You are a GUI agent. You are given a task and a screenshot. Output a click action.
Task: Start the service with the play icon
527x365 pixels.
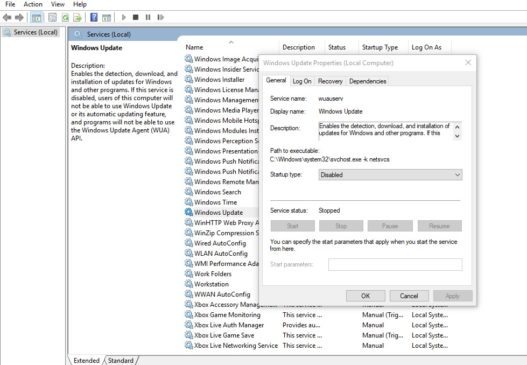(123, 17)
